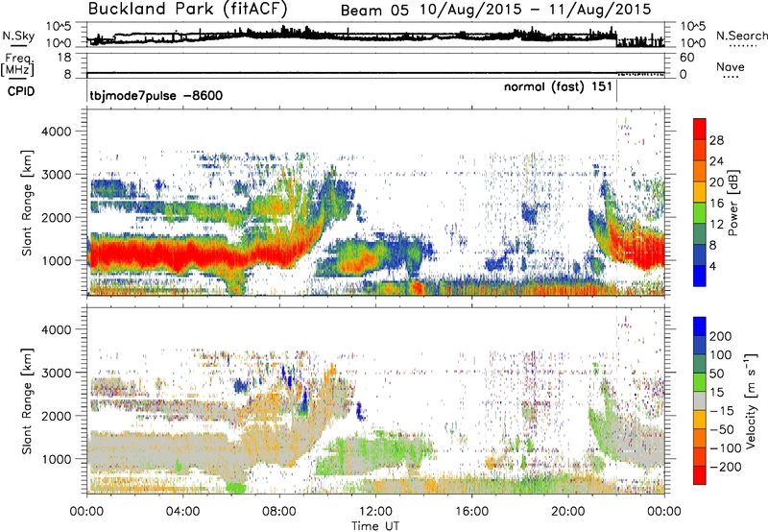Image resolution: width=768 pixels, height=532 pixels.
Task: Click the "tbjmode7pulse -8600" mode label
Action: click(x=156, y=96)
